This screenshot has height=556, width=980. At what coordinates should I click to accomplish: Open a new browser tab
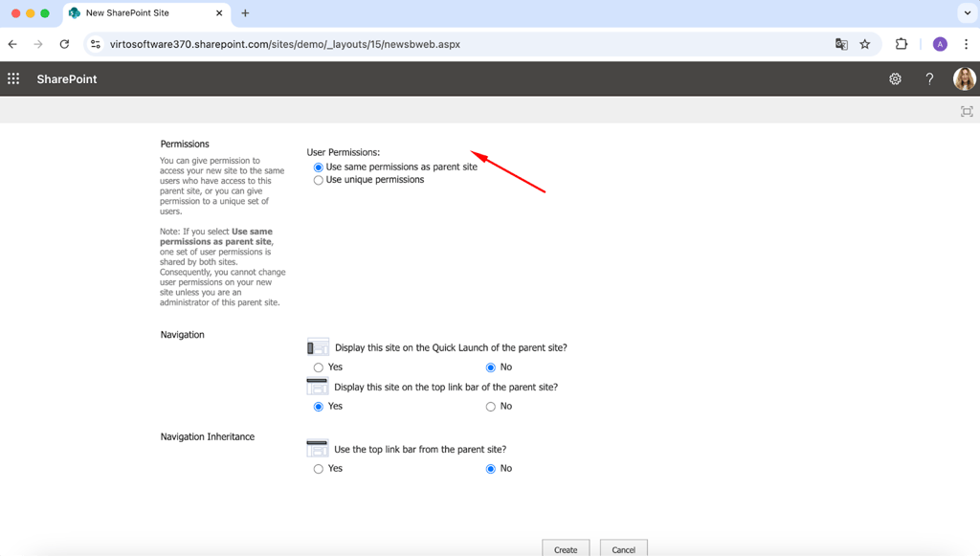[x=245, y=13]
